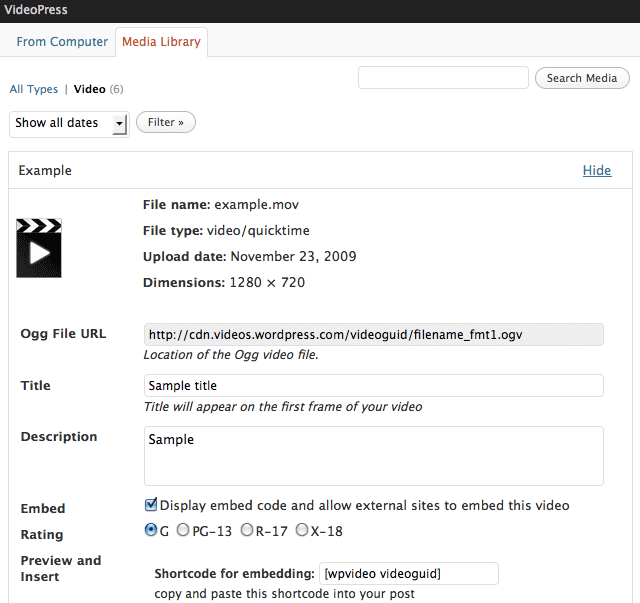Viewport: 640px width, 603px height.
Task: Click the video clapperboard play icon
Action: click(x=39, y=248)
